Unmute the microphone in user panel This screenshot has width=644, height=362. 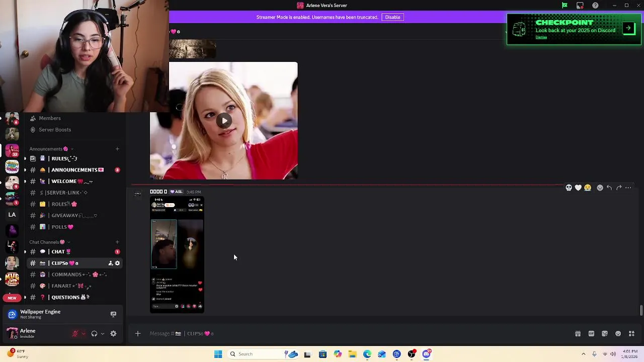point(75,333)
